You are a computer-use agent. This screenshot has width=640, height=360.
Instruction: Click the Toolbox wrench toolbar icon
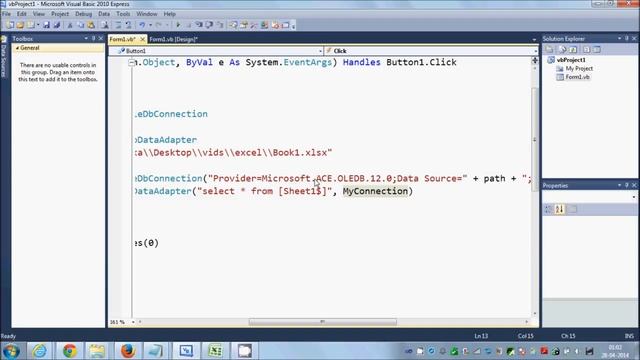pyautogui.click(x=254, y=25)
